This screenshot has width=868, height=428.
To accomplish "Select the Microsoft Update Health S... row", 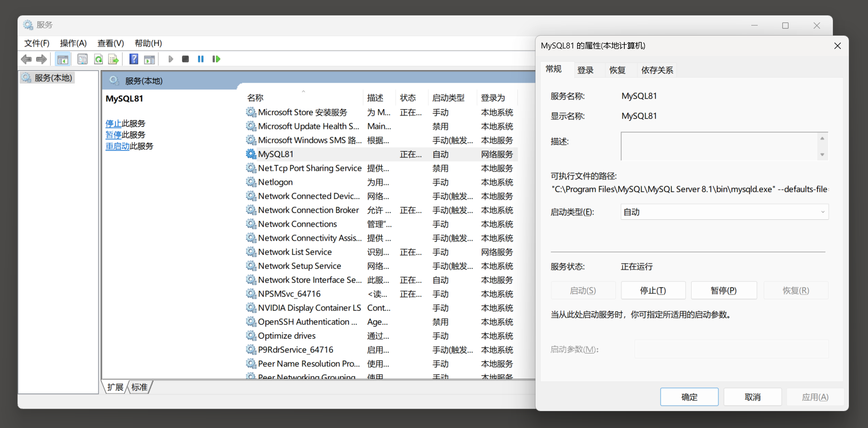I will (x=381, y=126).
